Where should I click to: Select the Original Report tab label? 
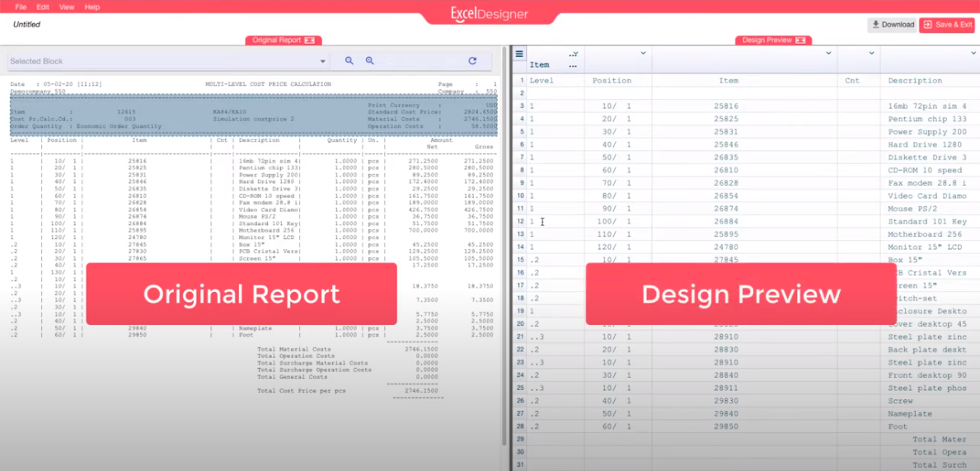[277, 40]
